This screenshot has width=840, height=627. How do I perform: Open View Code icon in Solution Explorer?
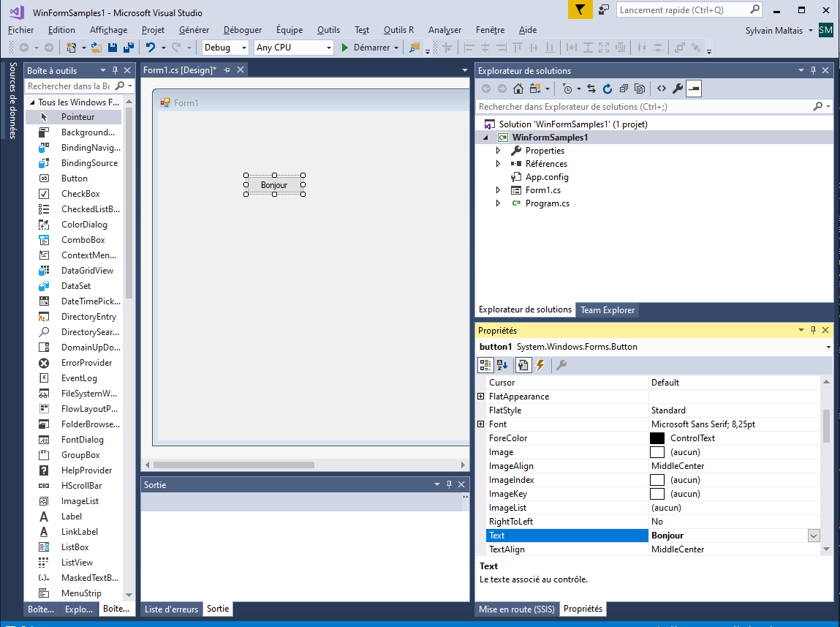click(661, 89)
